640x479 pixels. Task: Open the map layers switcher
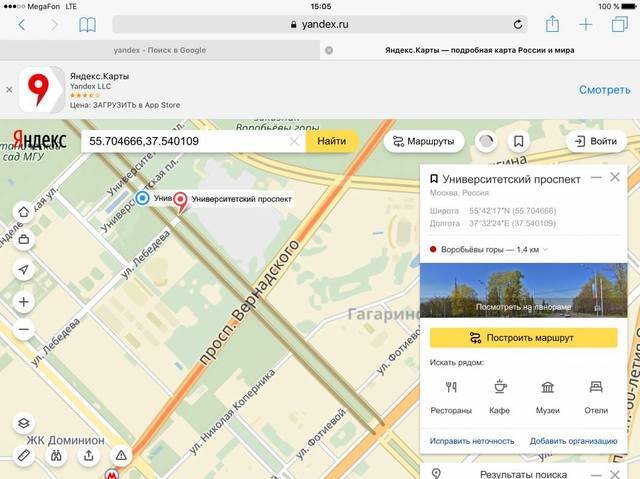(x=24, y=423)
